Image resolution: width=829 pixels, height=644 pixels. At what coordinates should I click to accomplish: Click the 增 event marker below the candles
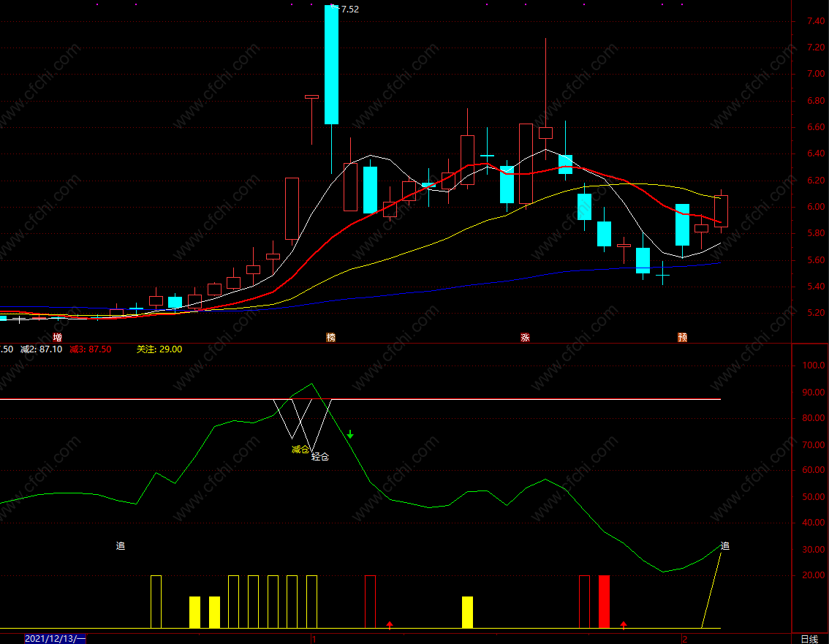coord(57,337)
